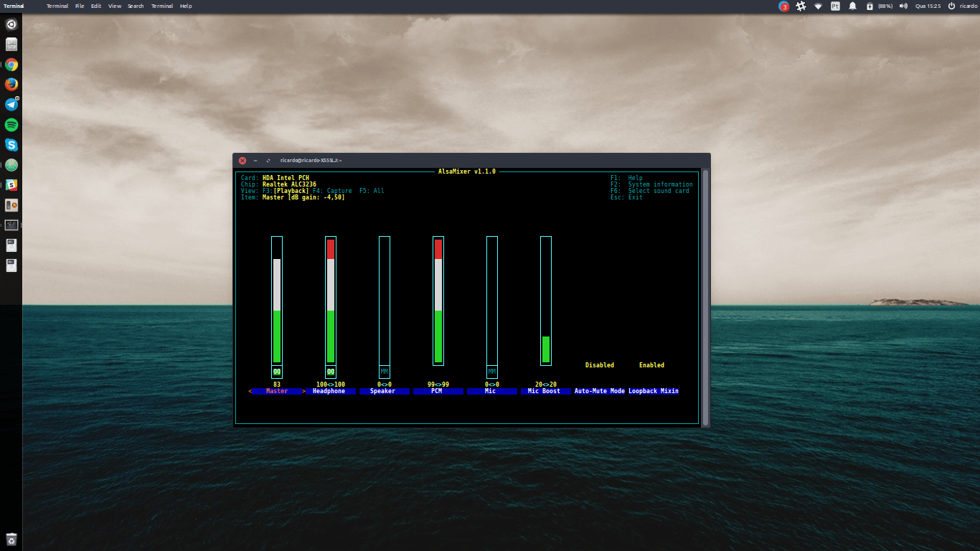The width and height of the screenshot is (980, 551).
Task: Click the Master volume bar
Action: 277,301
